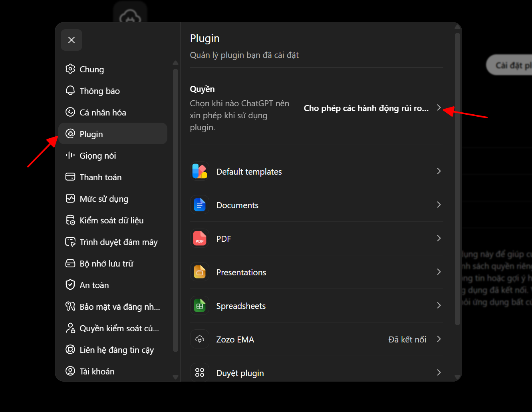The width and height of the screenshot is (532, 412).
Task: Click the An toàn shield icon
Action: tap(70, 285)
